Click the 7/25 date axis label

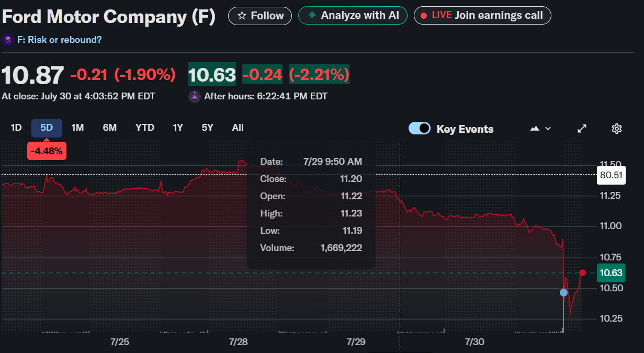point(120,342)
